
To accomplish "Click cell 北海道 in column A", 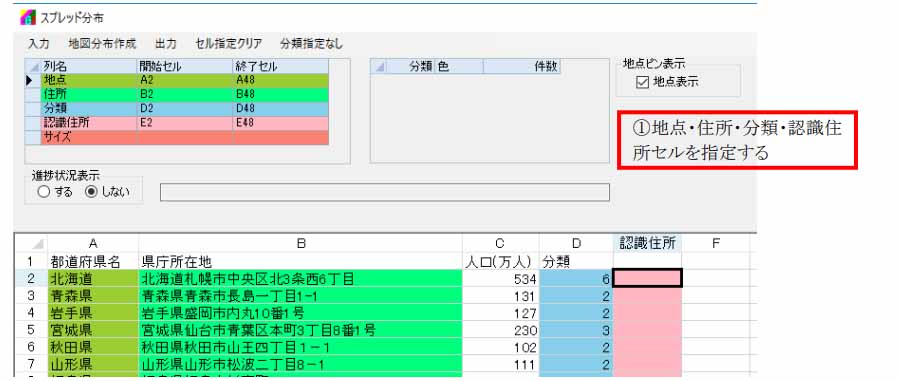I will click(x=93, y=279).
